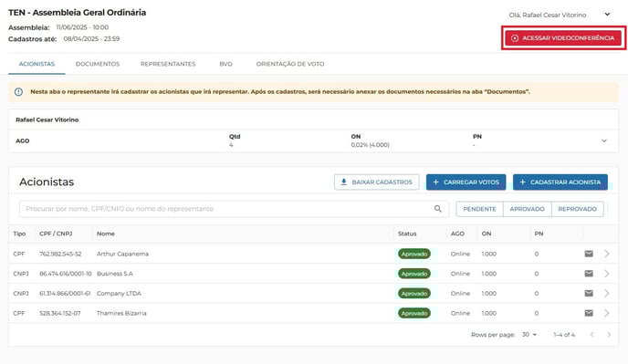
Task: Click the Aprovado badge for Business S.A
Action: (x=414, y=274)
